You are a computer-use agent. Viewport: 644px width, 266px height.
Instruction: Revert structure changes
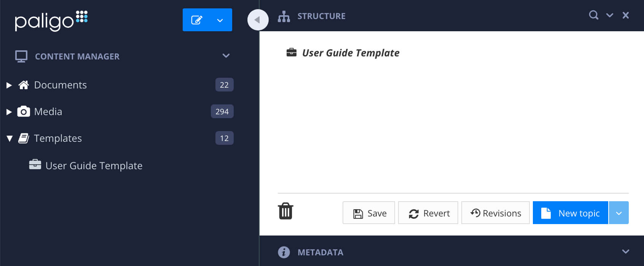tap(428, 213)
